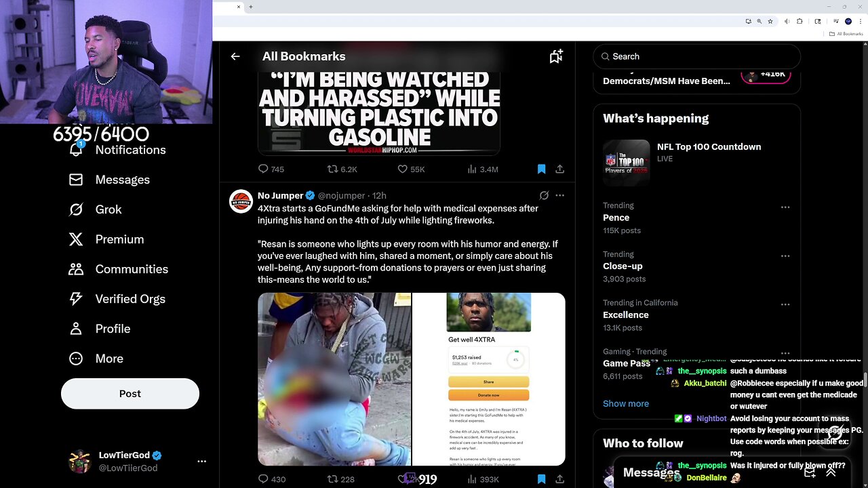Like the post with 55K likes
Viewport: 868px width, 488px height.
click(x=411, y=169)
